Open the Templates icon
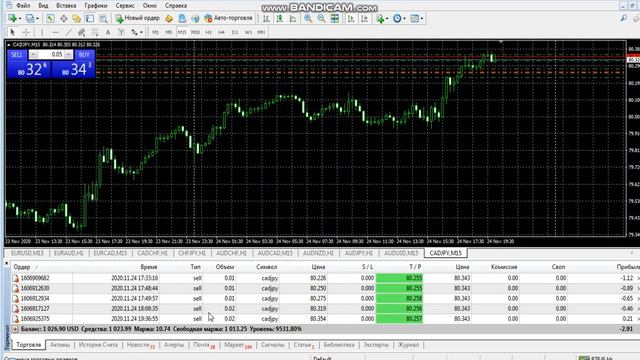The image size is (640, 360). click(x=414, y=18)
